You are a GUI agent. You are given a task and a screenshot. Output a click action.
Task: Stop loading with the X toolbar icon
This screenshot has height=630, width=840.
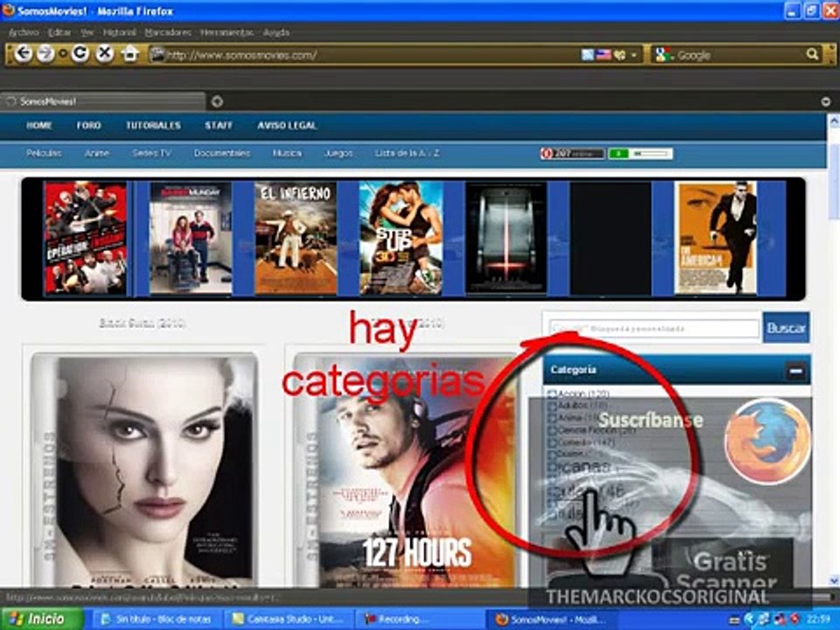pyautogui.click(x=105, y=53)
